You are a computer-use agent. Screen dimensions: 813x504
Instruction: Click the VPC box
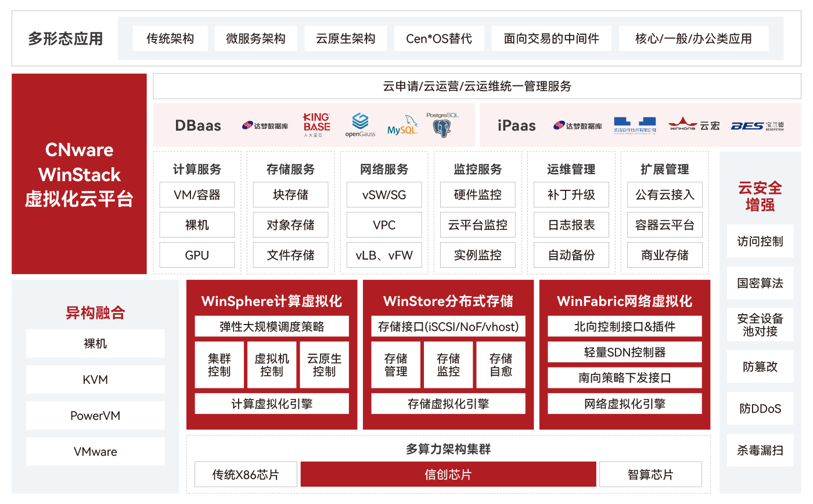pyautogui.click(x=384, y=225)
